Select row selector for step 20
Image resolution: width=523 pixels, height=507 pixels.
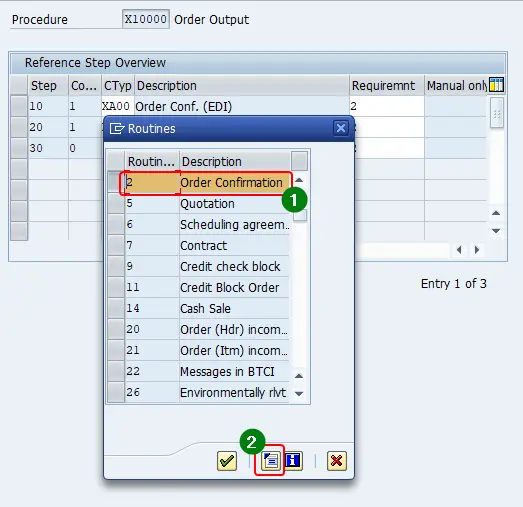click(x=19, y=127)
